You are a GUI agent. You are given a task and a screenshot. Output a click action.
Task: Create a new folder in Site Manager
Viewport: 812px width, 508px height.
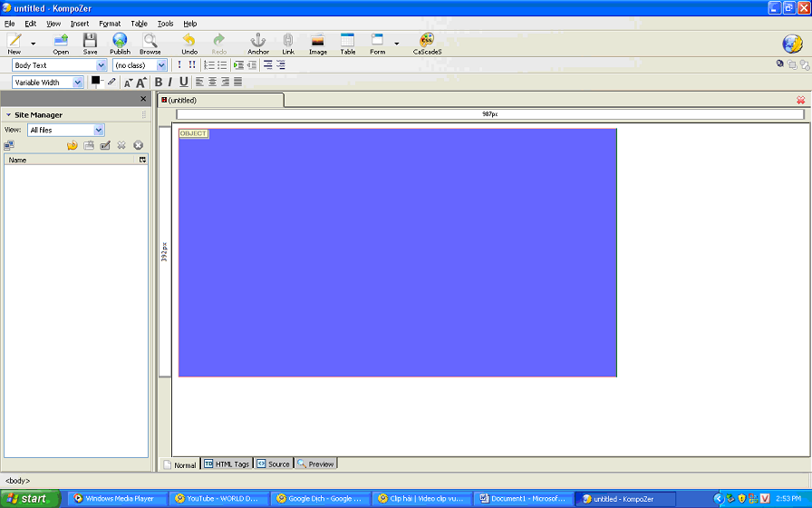89,145
